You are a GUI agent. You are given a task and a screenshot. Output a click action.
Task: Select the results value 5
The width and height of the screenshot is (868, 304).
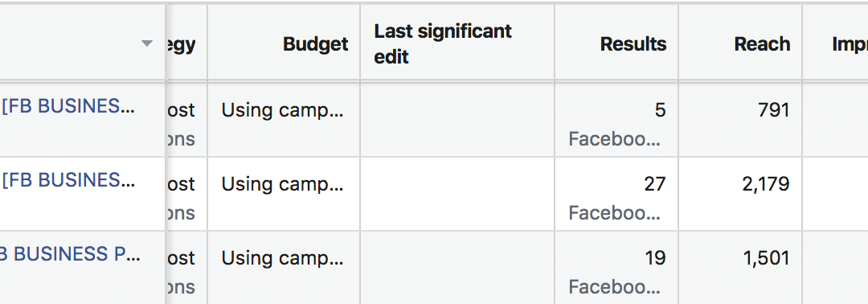click(x=660, y=109)
